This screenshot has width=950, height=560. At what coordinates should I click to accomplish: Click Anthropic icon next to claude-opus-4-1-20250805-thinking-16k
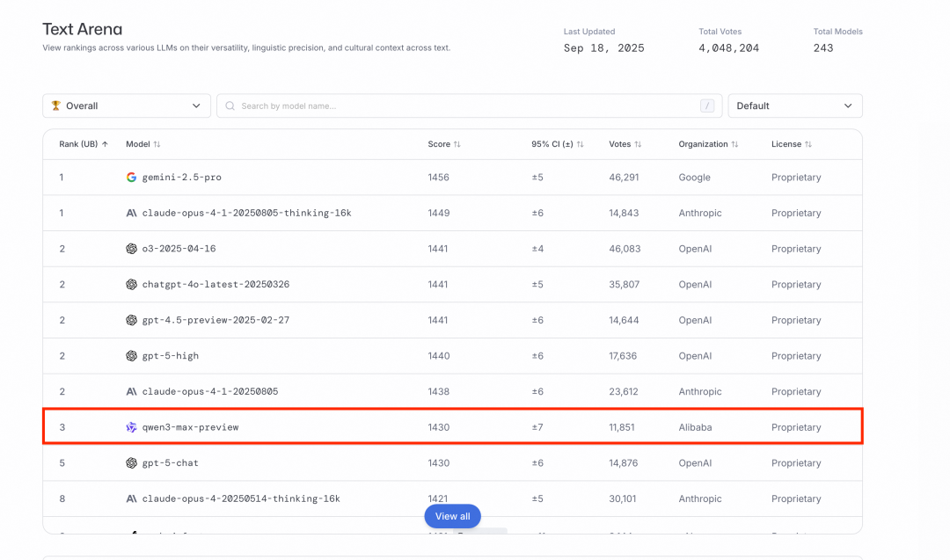(x=131, y=213)
